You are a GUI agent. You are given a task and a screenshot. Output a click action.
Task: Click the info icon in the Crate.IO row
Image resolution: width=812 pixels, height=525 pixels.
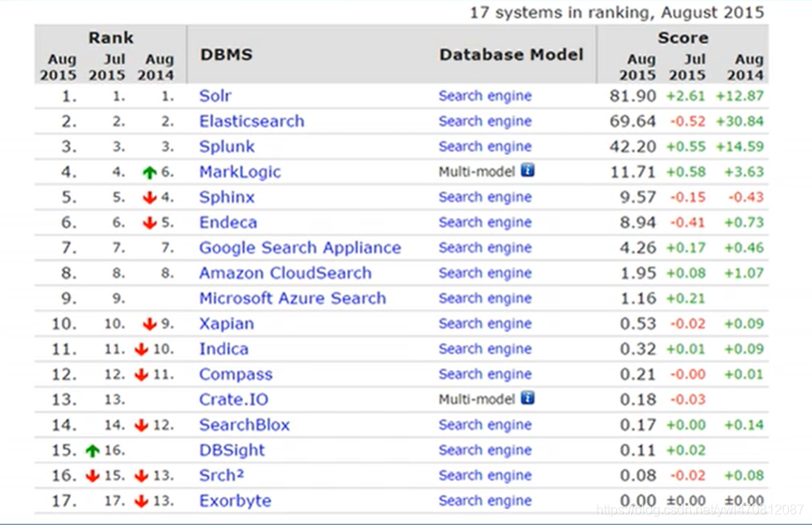tap(527, 397)
